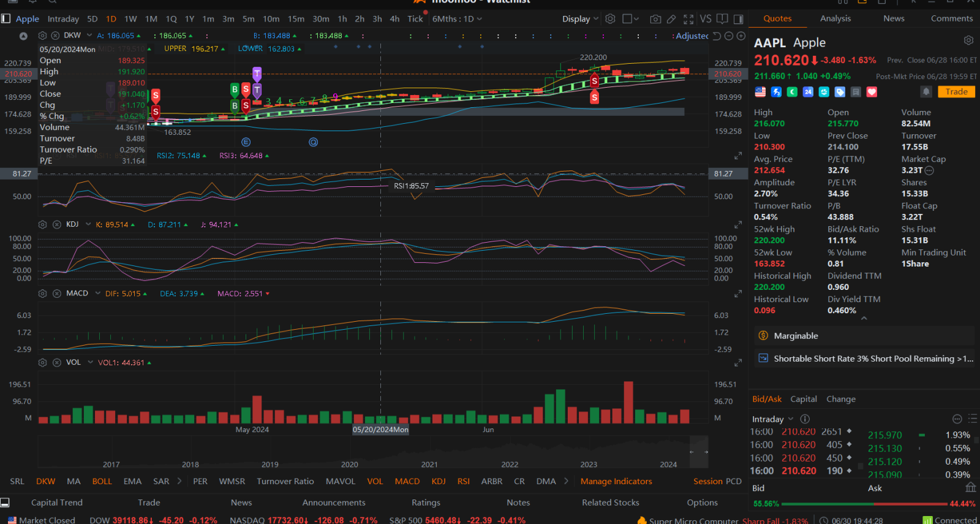Open the DKW indicator settings gear
Viewport: 980px width, 524px height.
42,36
